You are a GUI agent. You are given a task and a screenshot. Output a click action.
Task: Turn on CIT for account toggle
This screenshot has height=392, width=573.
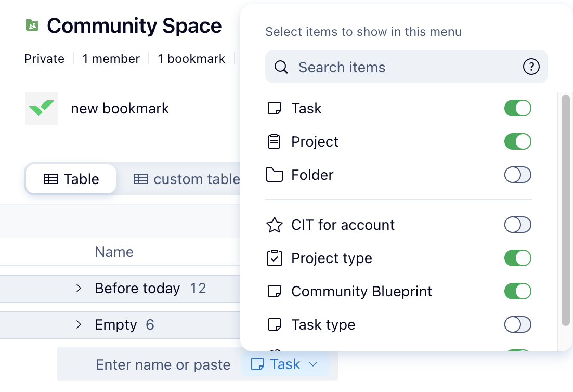tap(517, 225)
